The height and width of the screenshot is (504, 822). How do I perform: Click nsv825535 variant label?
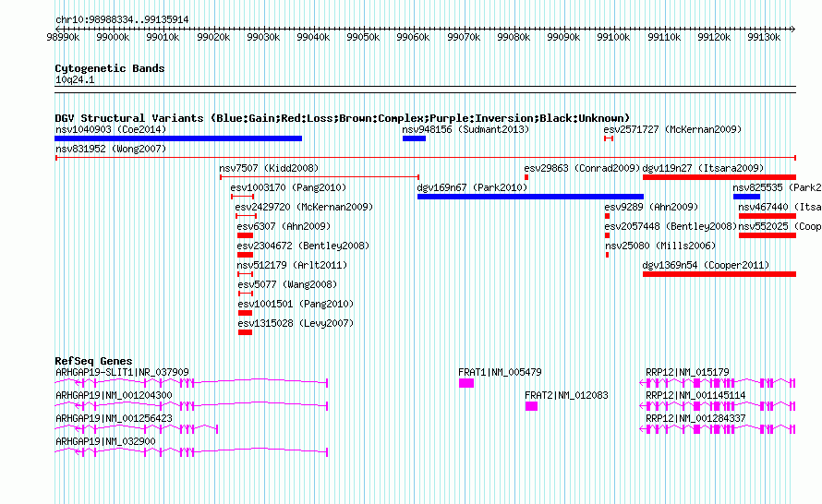point(777,187)
